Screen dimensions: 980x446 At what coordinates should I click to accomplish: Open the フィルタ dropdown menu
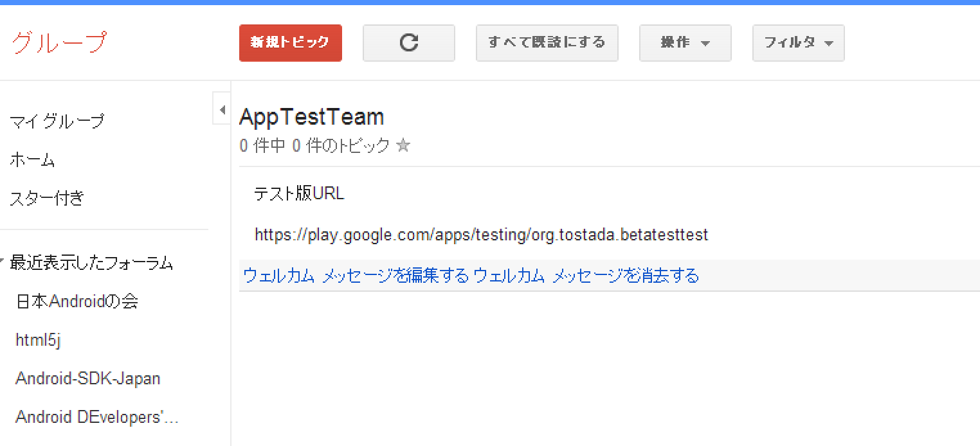tap(798, 42)
